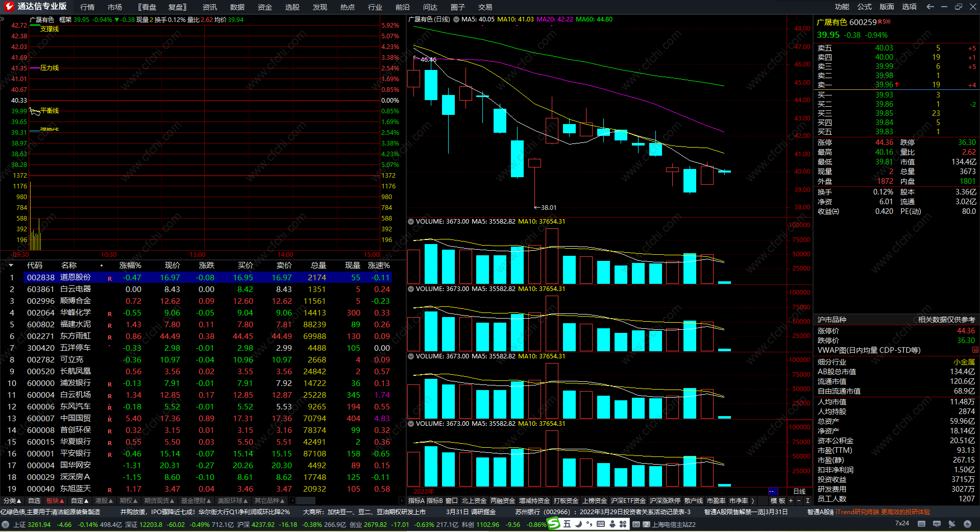Click the Tongdaxin red logo icon
This screenshot has height=532, width=980.
(x=9, y=7)
